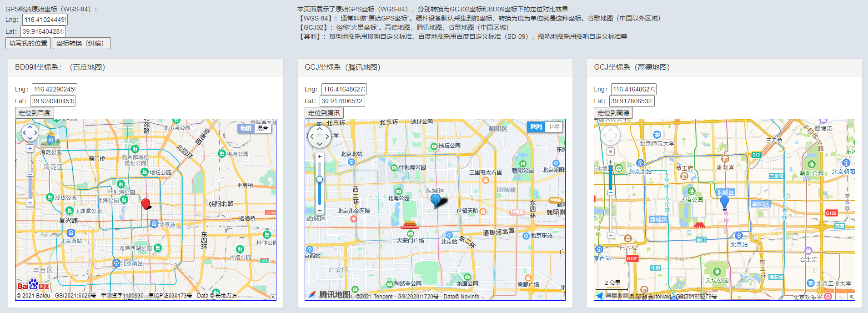
Task: Click the 东城区 label on Amap
Action: (x=725, y=192)
